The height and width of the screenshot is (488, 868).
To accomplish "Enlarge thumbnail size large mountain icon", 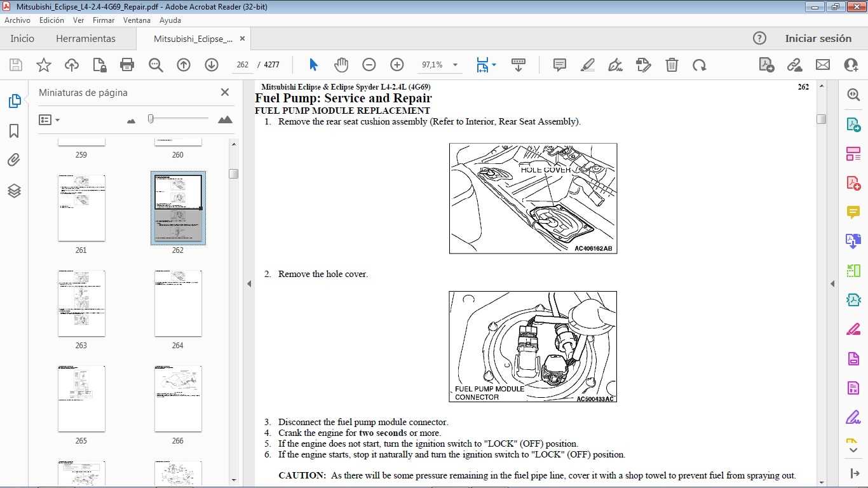I will click(225, 119).
